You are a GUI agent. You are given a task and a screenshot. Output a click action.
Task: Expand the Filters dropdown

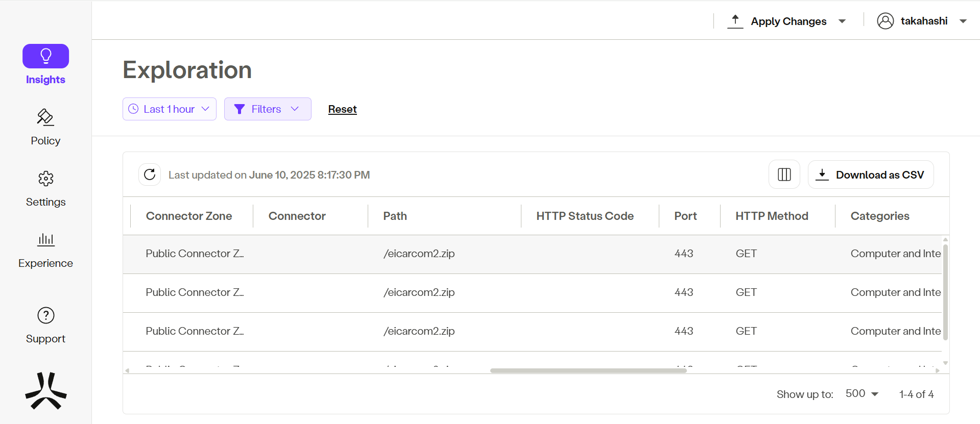pos(267,109)
